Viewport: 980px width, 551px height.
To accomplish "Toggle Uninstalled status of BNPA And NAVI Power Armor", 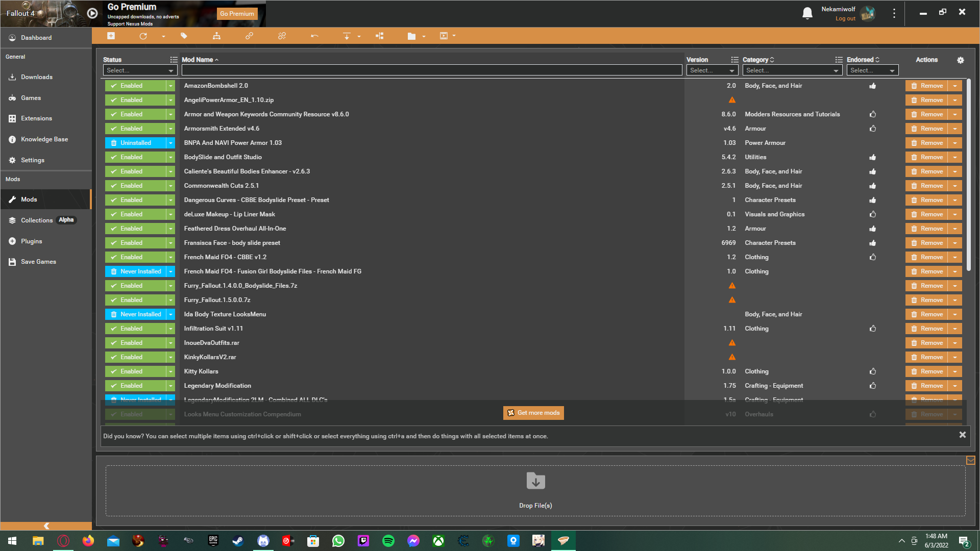I will click(135, 143).
